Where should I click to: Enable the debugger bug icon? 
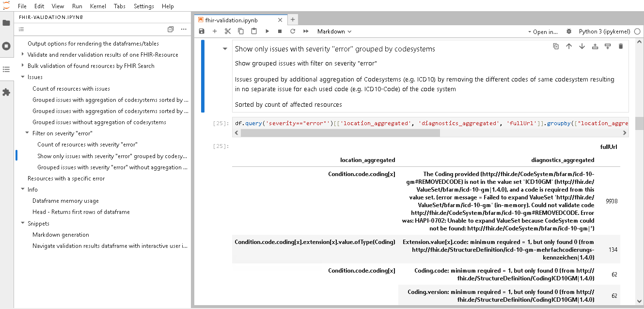pyautogui.click(x=569, y=32)
